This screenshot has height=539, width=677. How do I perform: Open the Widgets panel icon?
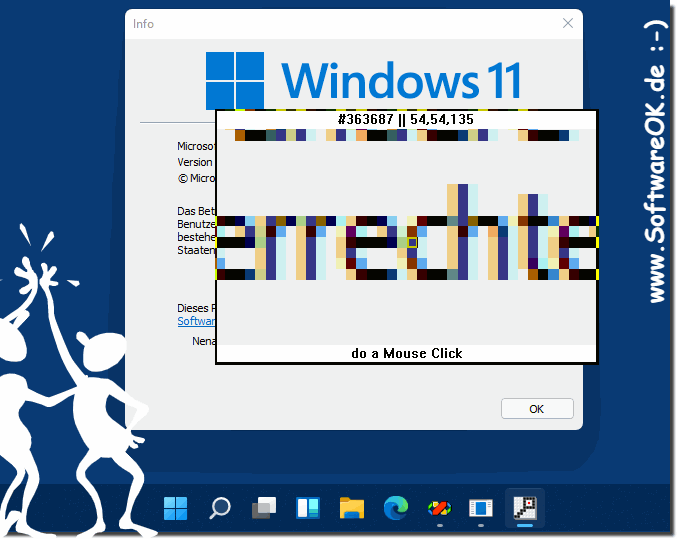(308, 508)
